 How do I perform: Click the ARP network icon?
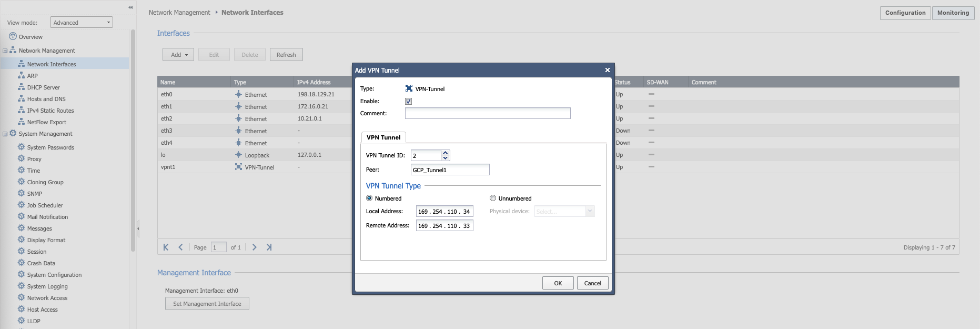tap(21, 75)
